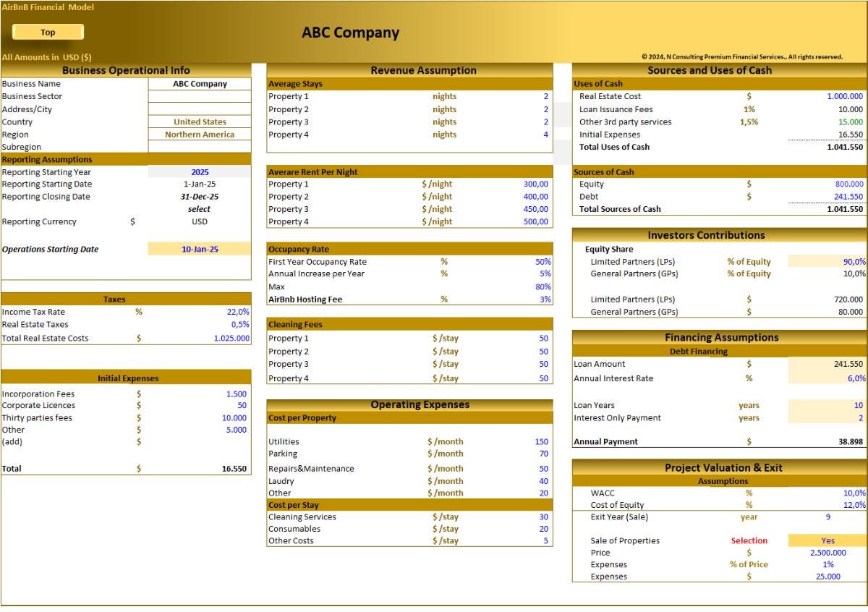Edit the Business Name cell showing ABC Company

tap(200, 83)
